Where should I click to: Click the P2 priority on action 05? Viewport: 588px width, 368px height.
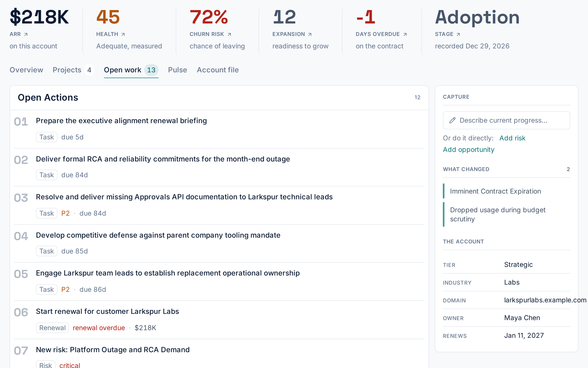tap(65, 289)
